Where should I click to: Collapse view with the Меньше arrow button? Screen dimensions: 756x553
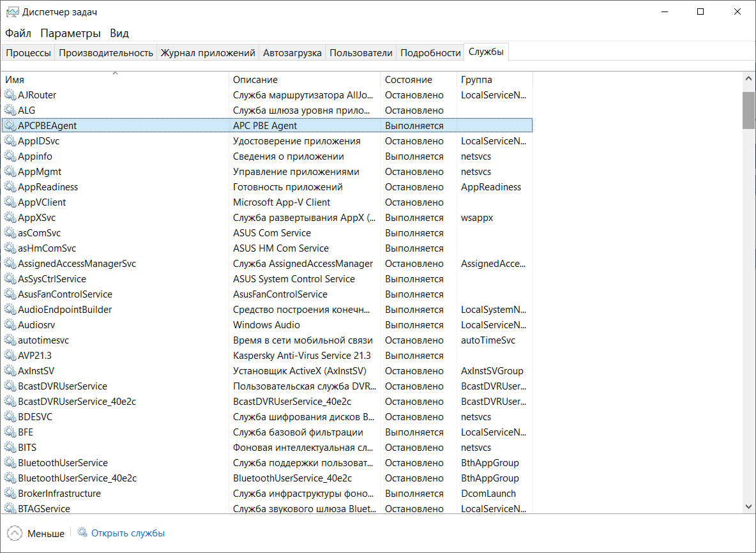pos(15,533)
